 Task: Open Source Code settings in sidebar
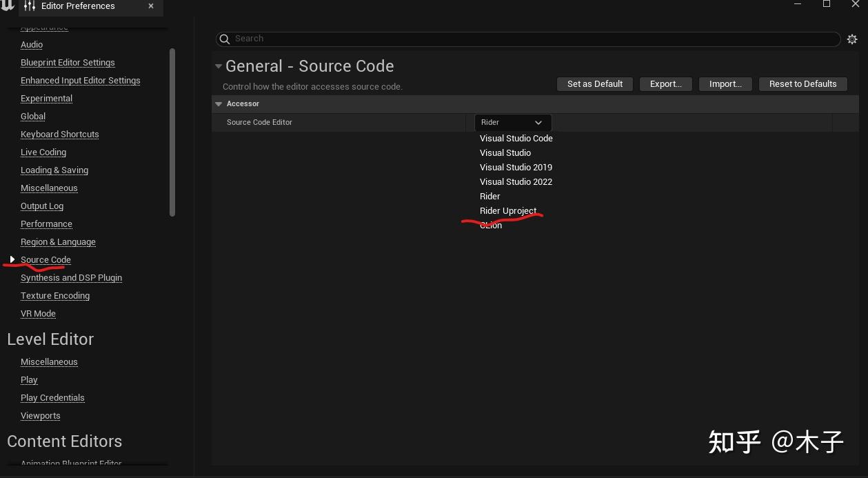point(46,260)
